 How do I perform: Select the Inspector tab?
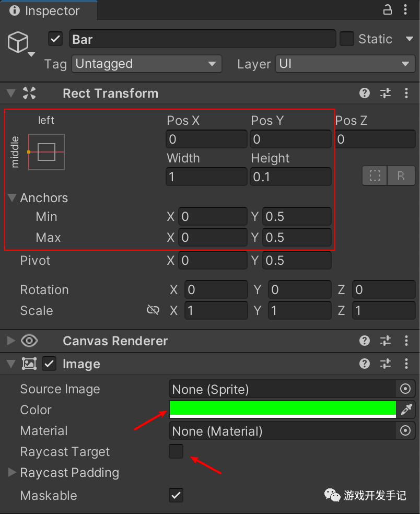pos(49,10)
